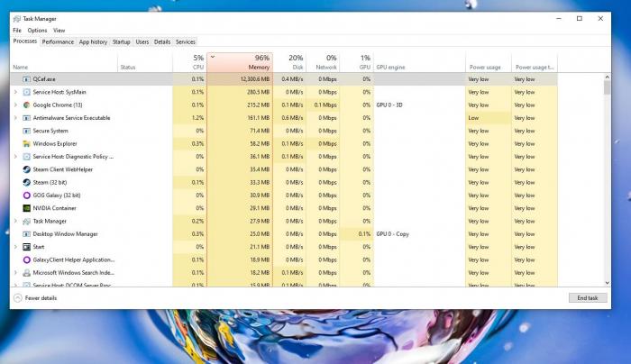The height and width of the screenshot is (364, 631).
Task: Click the GPU 0 - Copy engine cell
Action: pos(419,234)
